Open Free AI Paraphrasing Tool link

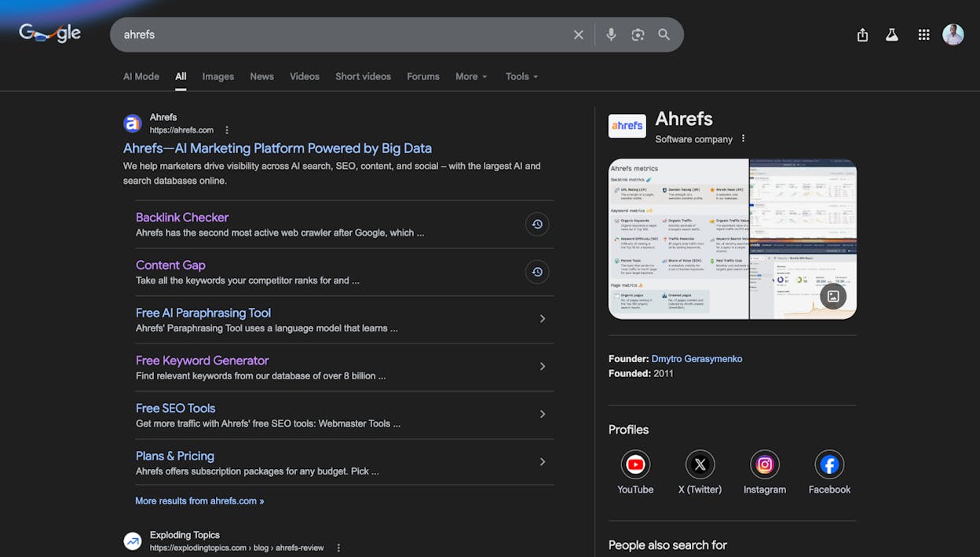[203, 313]
